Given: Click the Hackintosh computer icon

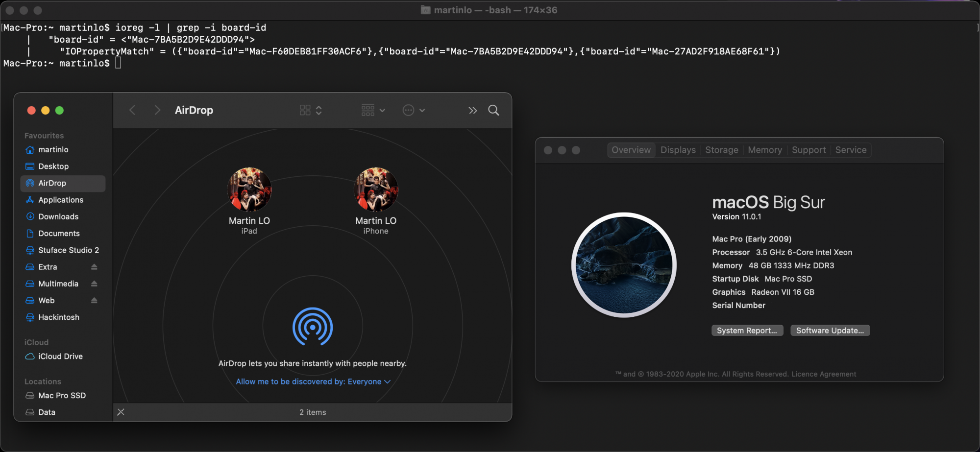Looking at the screenshot, I should [x=30, y=317].
